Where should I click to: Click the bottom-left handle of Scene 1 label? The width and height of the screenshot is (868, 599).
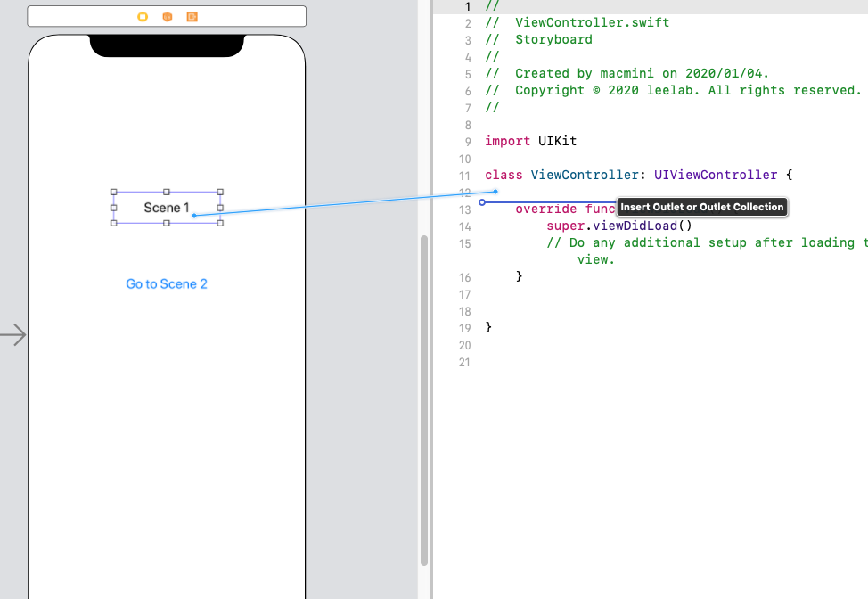click(114, 223)
